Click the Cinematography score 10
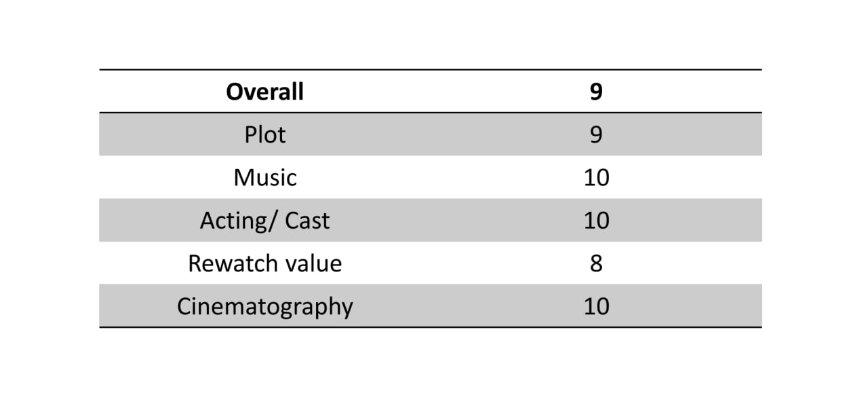Image resolution: width=868 pixels, height=393 pixels. coord(596,306)
